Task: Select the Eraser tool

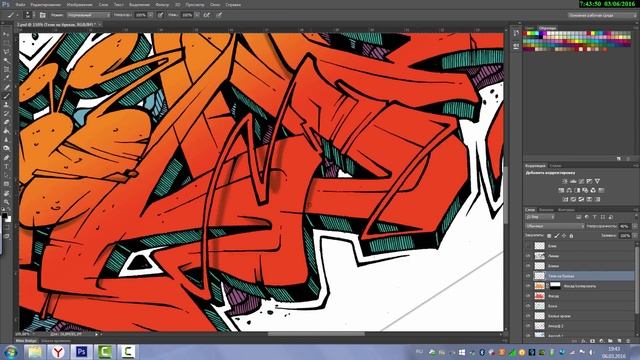Action: [6, 122]
